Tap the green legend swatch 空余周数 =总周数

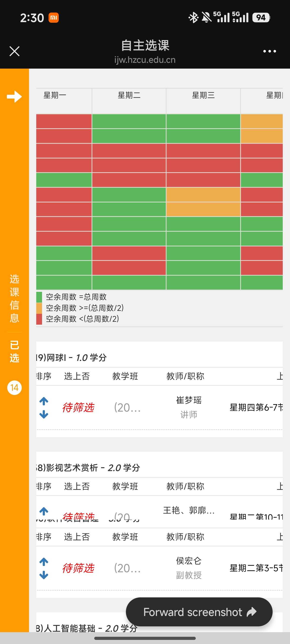pos(39,297)
